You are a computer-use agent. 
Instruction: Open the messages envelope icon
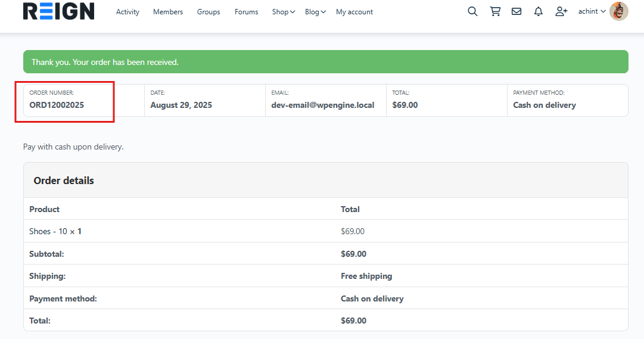click(517, 11)
